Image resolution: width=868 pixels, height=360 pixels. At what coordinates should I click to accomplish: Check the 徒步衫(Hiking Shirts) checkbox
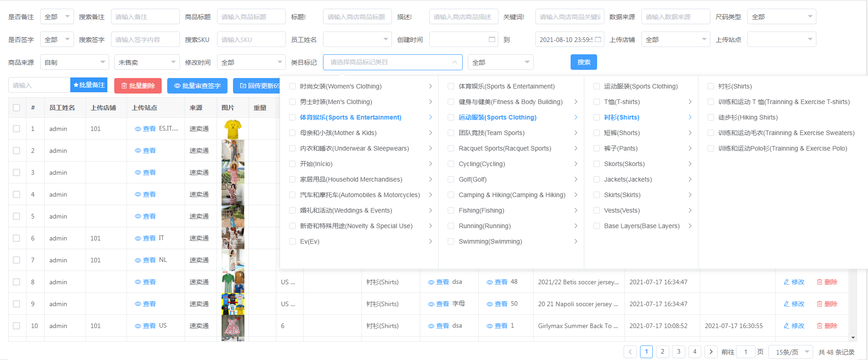(710, 117)
